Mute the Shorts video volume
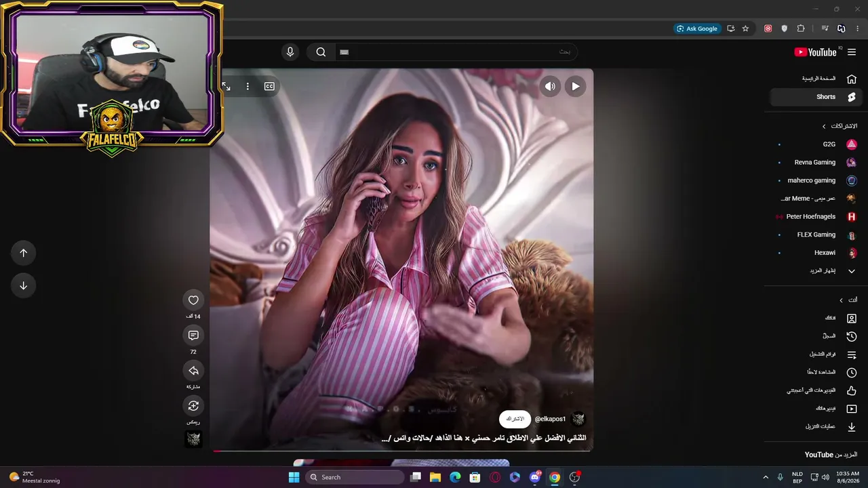This screenshot has width=868, height=488. (x=550, y=86)
